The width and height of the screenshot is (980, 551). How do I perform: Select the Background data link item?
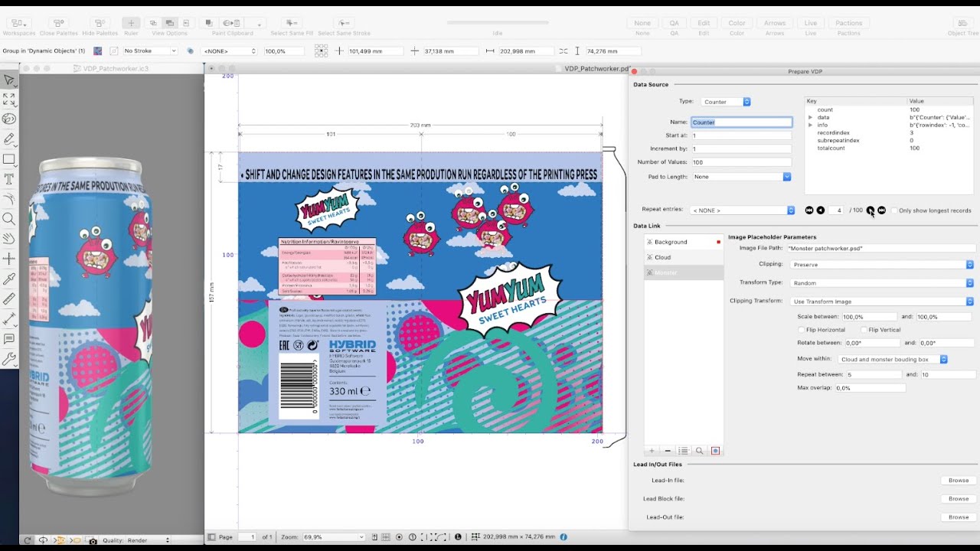pos(684,242)
